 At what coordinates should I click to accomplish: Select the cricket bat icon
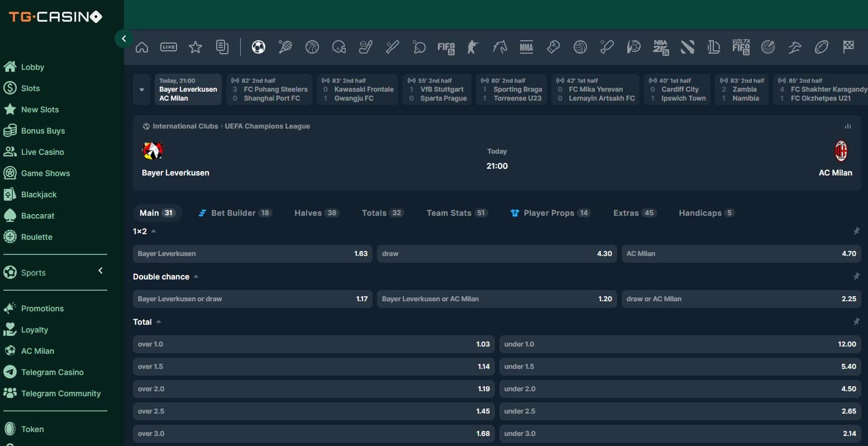[x=607, y=48]
